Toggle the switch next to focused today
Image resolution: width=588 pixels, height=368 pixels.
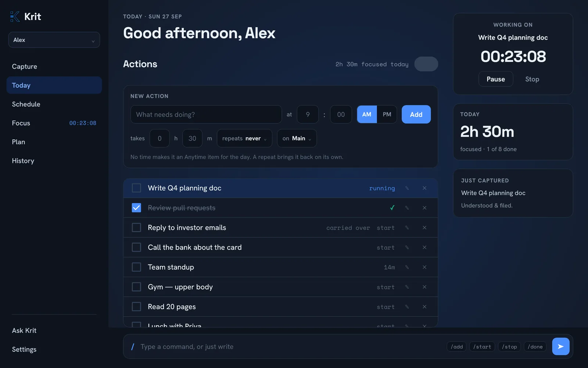click(x=426, y=64)
